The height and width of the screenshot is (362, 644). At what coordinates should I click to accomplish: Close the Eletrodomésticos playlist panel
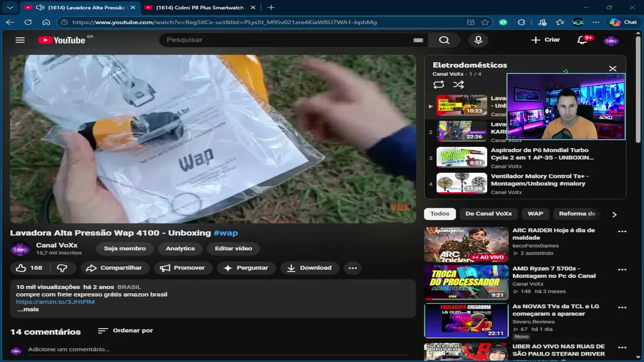click(x=612, y=68)
